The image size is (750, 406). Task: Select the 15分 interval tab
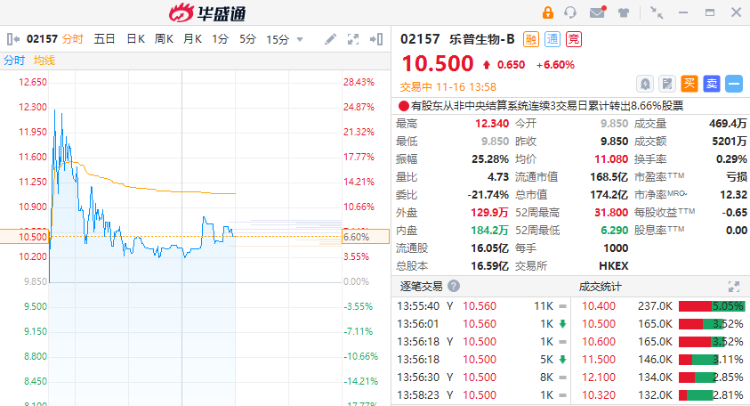pos(278,39)
